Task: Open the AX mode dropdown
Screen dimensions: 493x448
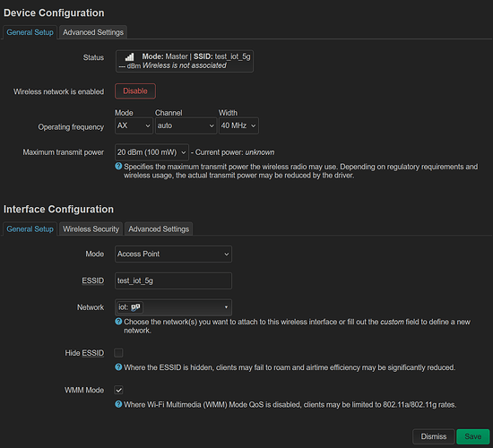Action: (x=134, y=125)
